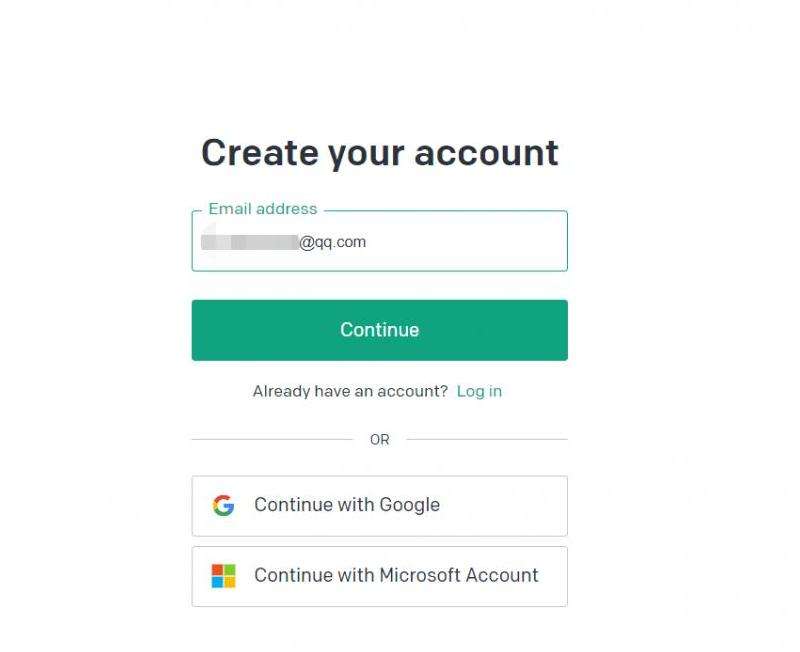Click the @qq.com text in email field

[x=333, y=242]
